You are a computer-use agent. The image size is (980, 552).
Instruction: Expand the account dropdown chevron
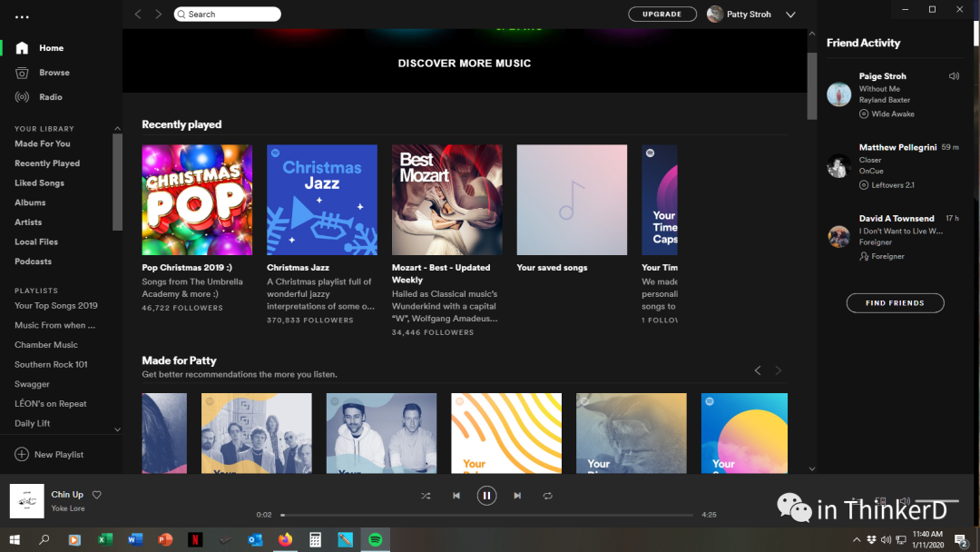tap(790, 15)
